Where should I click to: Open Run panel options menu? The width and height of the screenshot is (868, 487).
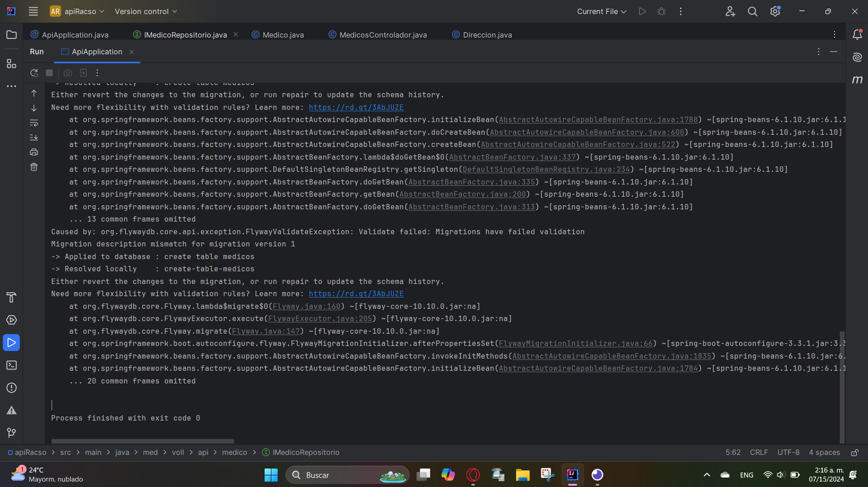(819, 52)
